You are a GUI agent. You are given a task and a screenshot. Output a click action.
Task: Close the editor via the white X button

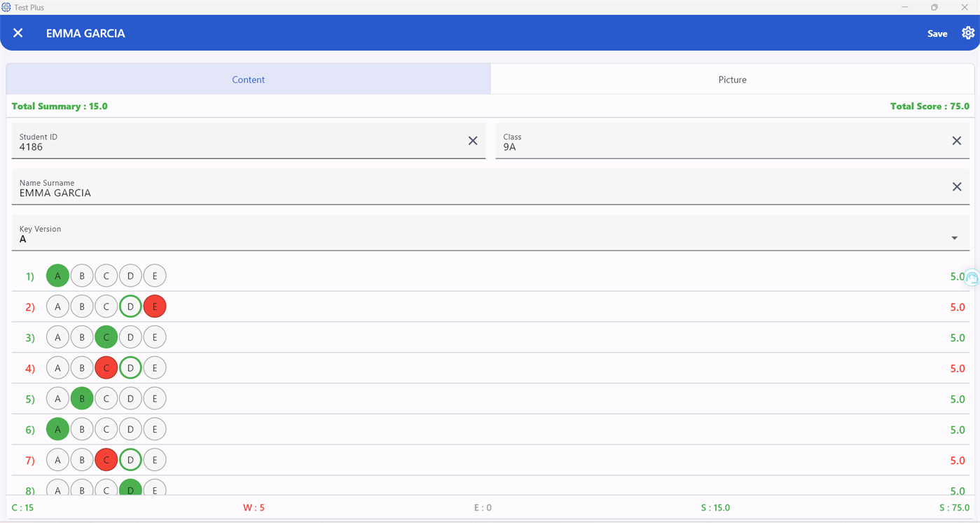(x=18, y=32)
